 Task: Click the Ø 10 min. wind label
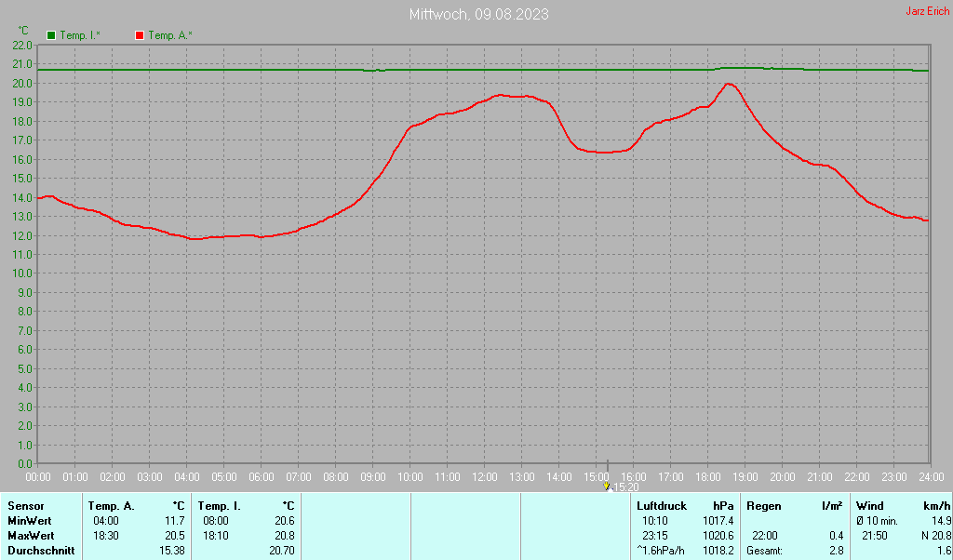tap(877, 521)
